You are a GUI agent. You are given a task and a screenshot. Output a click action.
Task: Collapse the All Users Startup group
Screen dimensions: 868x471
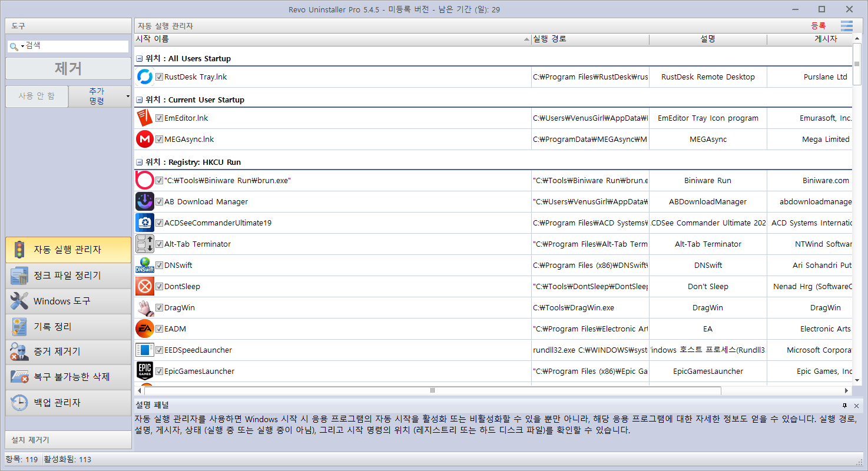coord(140,59)
